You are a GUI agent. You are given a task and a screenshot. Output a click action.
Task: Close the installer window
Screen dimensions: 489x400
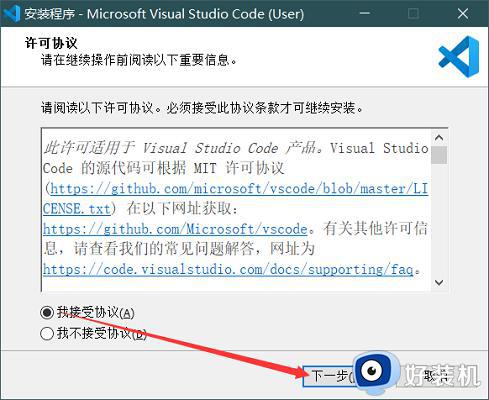(x=463, y=14)
